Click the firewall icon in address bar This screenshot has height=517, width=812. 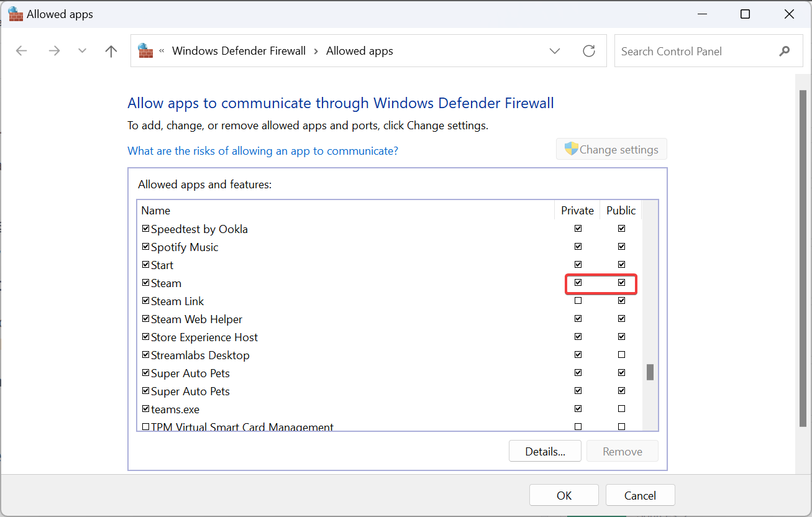145,51
